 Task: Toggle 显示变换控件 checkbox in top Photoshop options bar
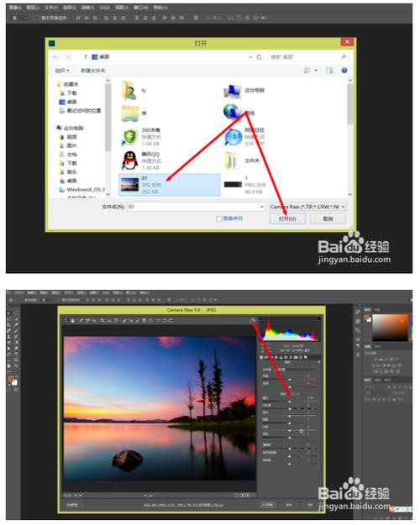click(36, 18)
